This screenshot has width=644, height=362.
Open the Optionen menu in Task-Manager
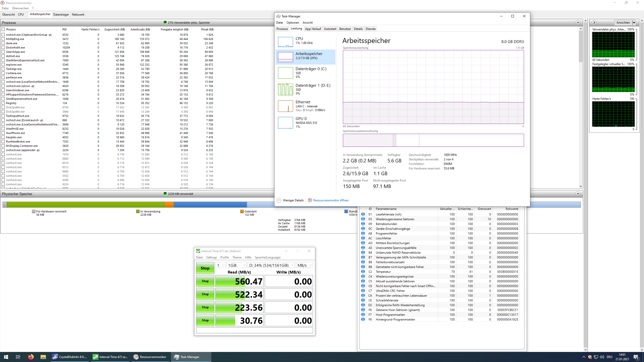[x=293, y=23]
